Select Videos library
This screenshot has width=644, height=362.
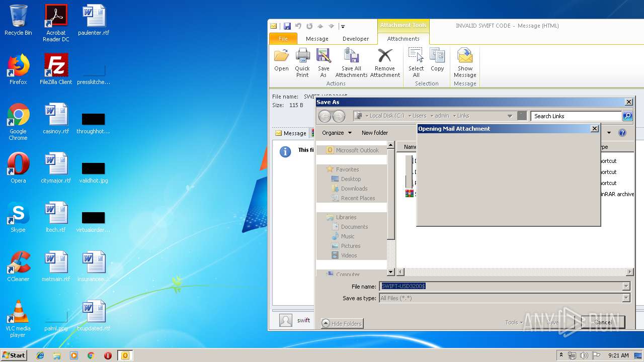(345, 255)
